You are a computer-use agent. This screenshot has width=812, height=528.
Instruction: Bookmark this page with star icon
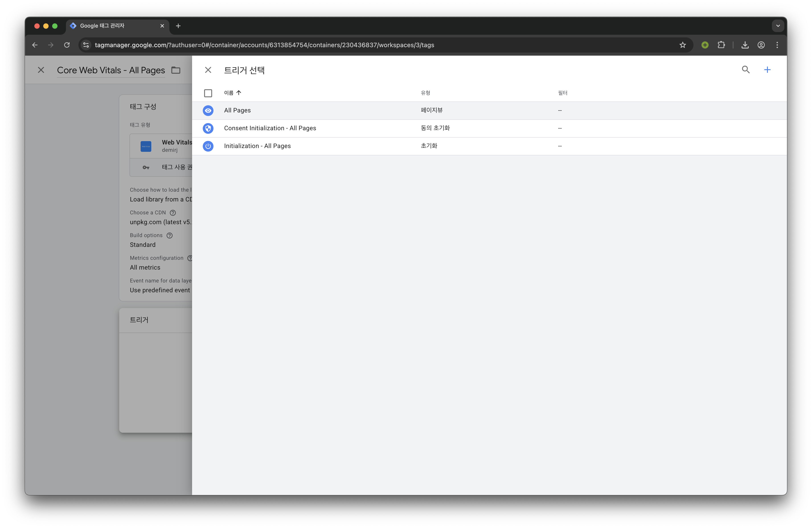(x=682, y=45)
